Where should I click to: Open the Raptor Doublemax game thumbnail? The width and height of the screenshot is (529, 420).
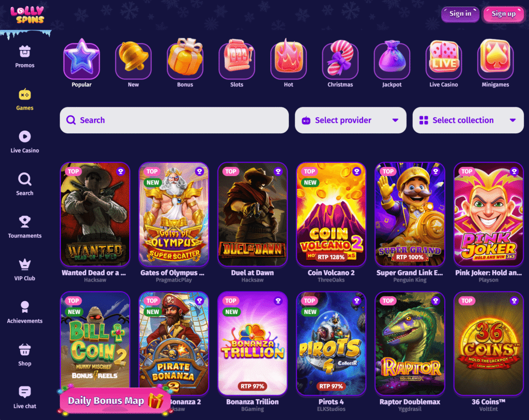(x=410, y=344)
